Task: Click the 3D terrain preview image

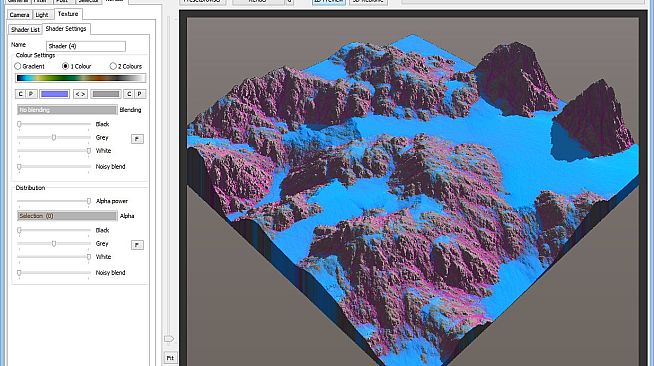Action: (413, 191)
